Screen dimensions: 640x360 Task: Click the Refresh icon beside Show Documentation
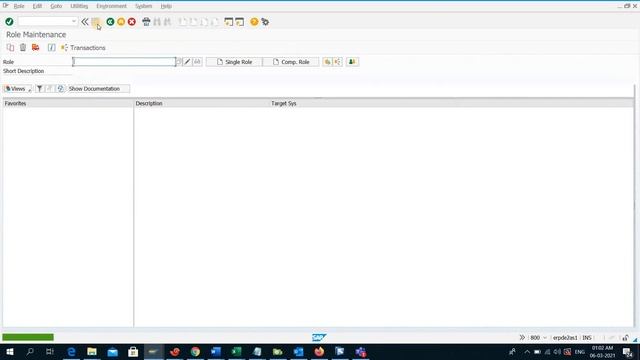click(x=60, y=89)
